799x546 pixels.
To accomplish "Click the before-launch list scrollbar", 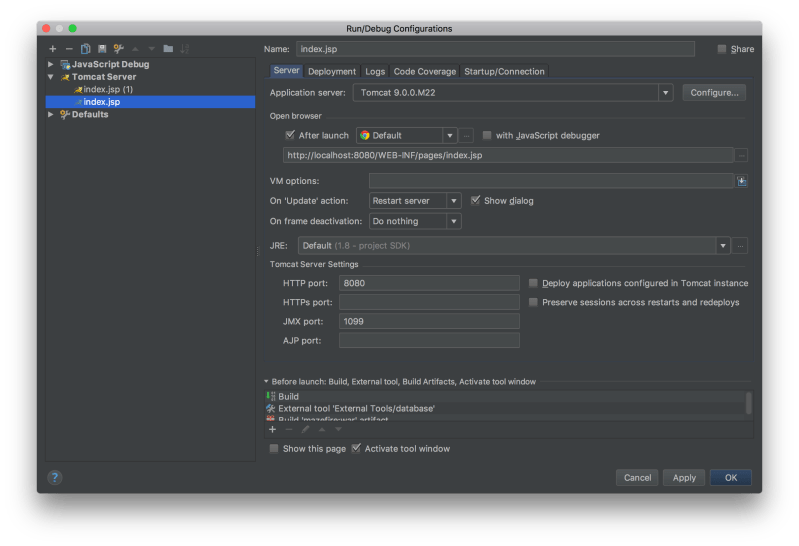I will coord(749,403).
